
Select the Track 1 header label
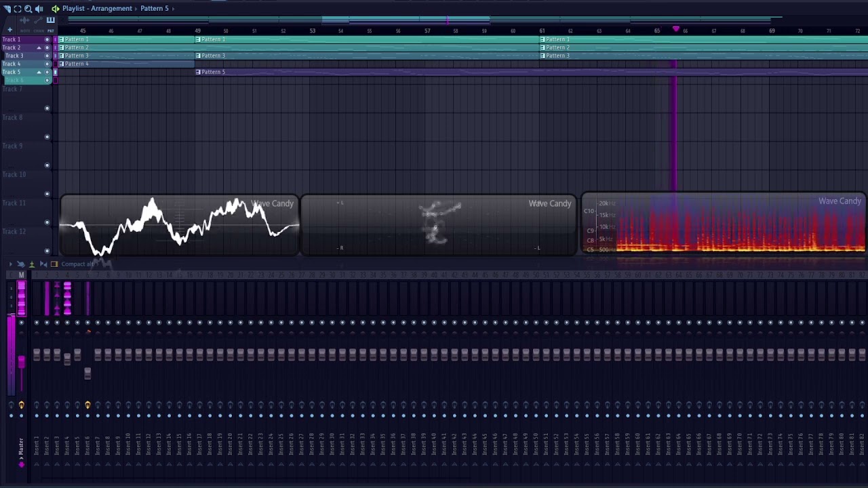click(12, 39)
